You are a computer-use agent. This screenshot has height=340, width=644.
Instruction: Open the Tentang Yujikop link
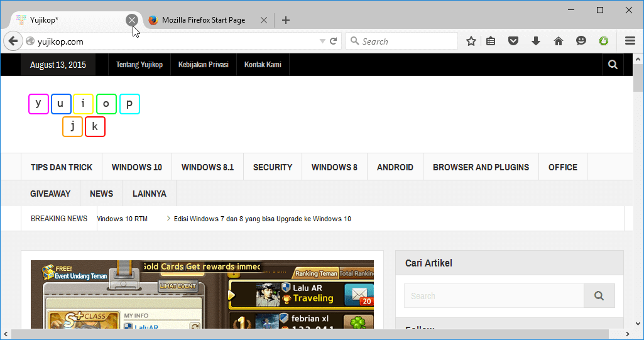tap(139, 65)
